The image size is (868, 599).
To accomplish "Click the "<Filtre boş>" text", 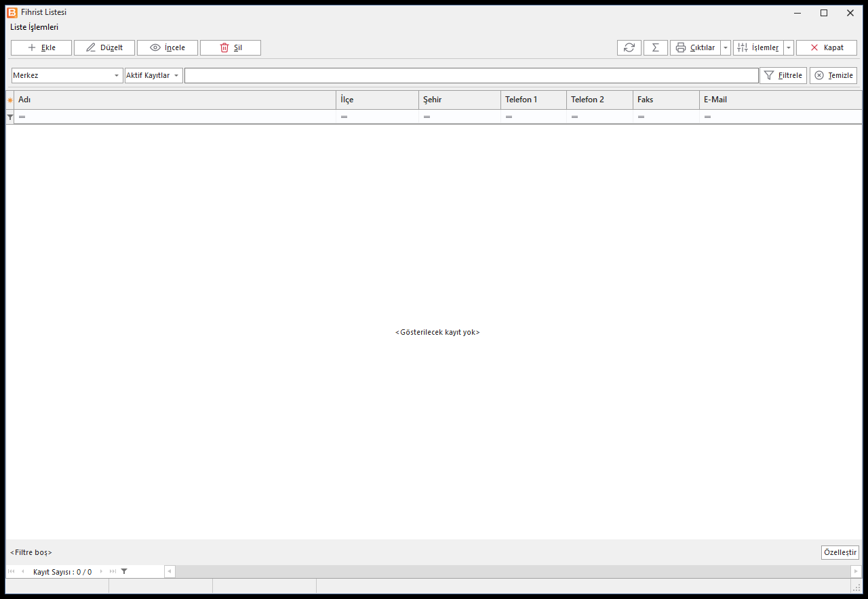I will pos(31,552).
